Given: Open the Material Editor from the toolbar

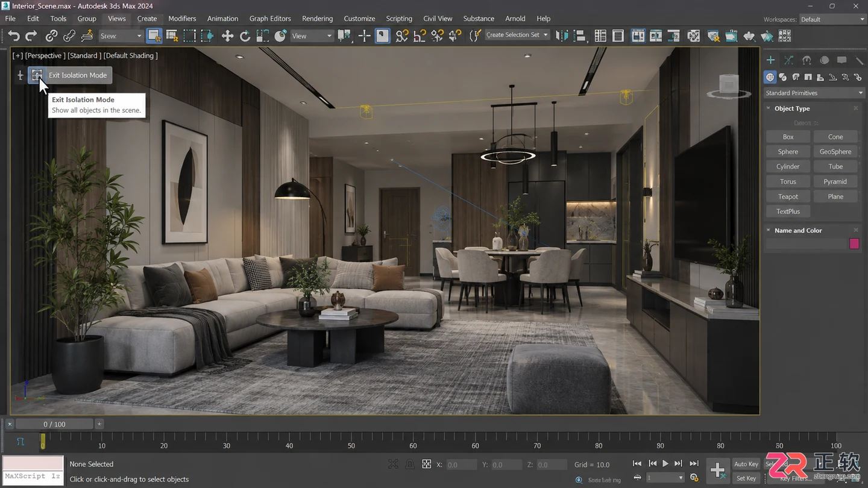Looking at the screenshot, I should click(x=694, y=36).
